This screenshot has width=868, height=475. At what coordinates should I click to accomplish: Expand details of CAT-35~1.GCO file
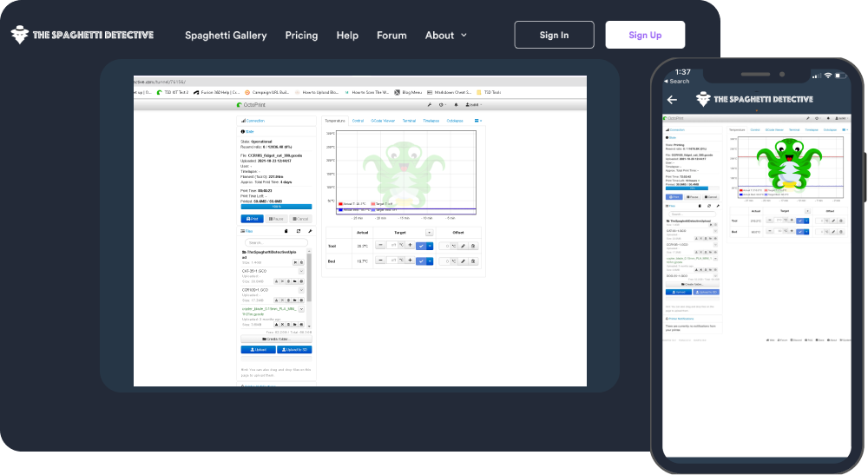click(x=301, y=271)
